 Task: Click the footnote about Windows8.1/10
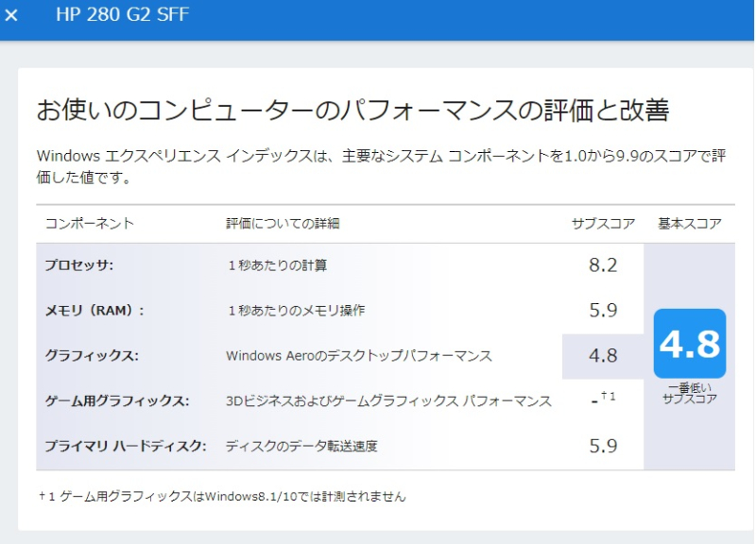222,496
